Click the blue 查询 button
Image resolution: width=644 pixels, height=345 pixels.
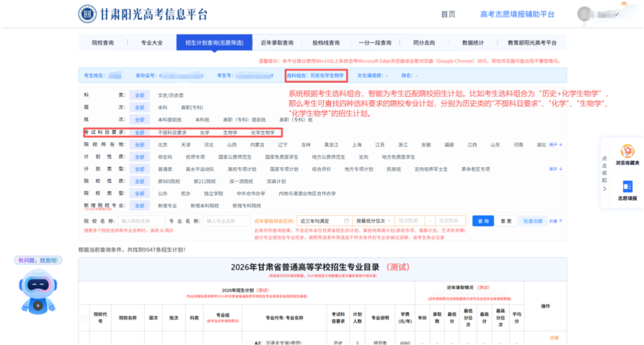483,220
